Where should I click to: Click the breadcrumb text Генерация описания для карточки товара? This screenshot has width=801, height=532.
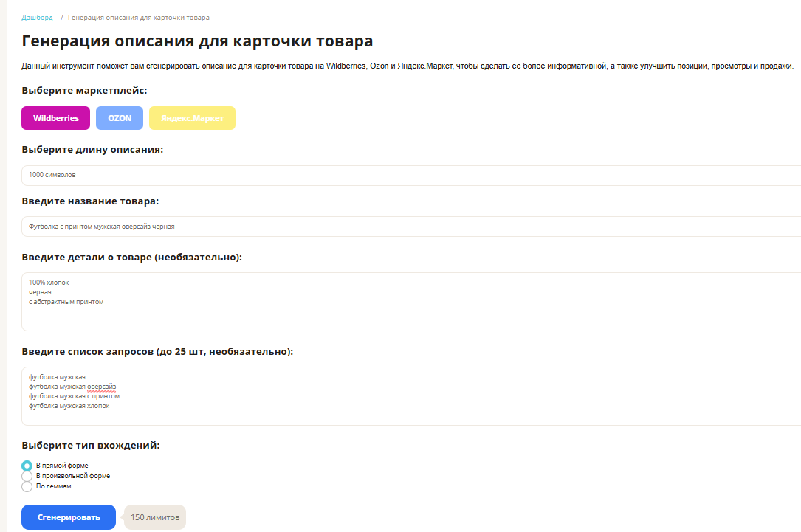[x=139, y=18]
